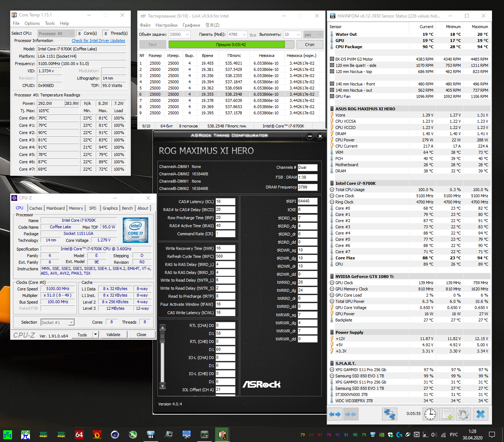504x442 pixels.
Task: Click the NVIDIA icon in system tray
Action: point(382,435)
